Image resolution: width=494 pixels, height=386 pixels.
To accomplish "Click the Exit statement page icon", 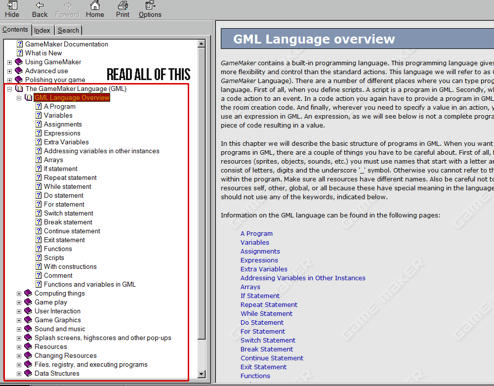I will pos(39,240).
